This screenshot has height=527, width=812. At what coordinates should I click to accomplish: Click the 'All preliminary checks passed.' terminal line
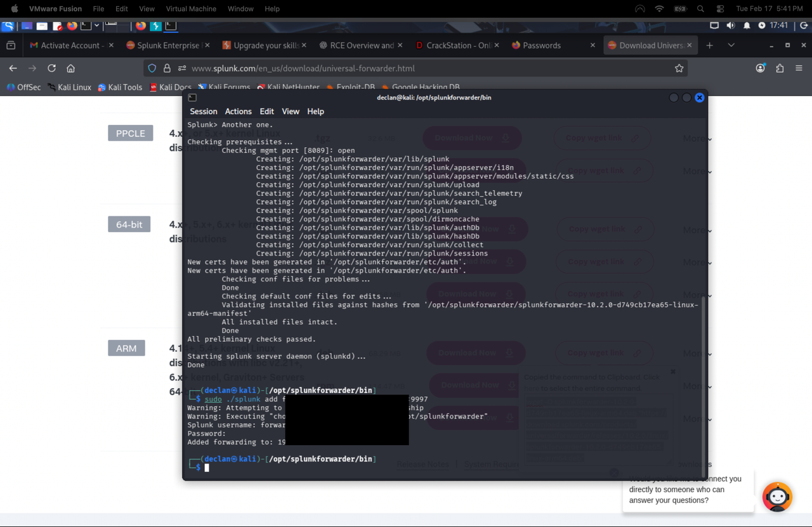[251, 339]
